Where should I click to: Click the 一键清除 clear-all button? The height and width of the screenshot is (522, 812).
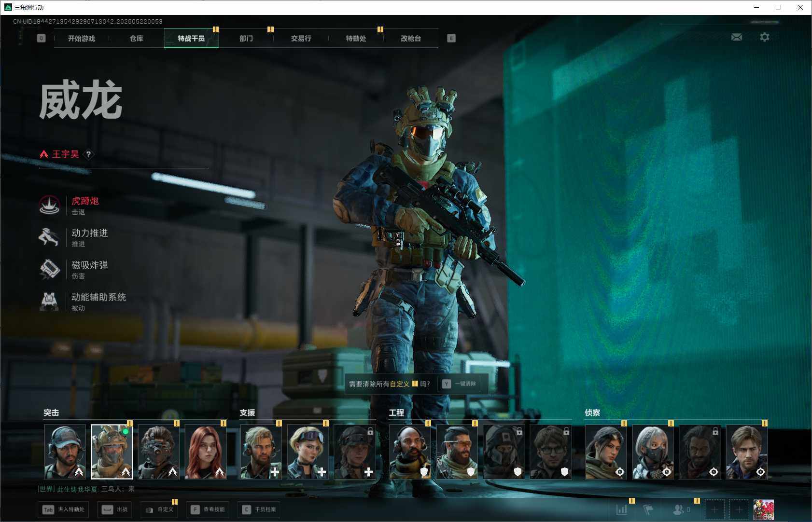point(460,384)
